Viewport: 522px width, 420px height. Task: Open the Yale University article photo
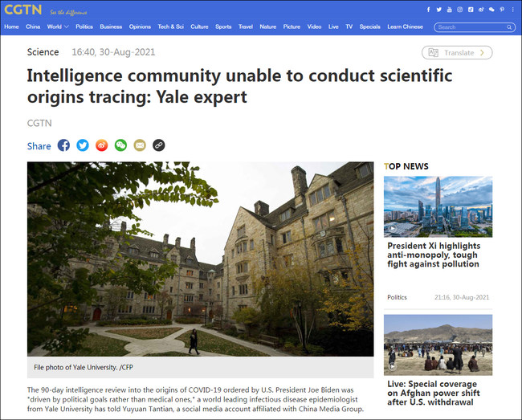click(x=201, y=259)
